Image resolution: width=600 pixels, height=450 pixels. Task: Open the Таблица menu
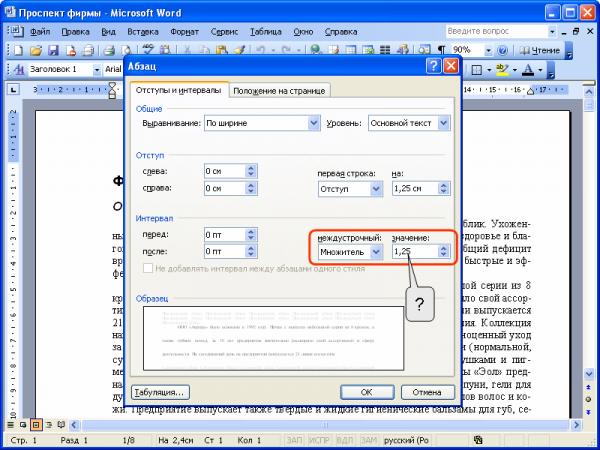click(x=266, y=32)
